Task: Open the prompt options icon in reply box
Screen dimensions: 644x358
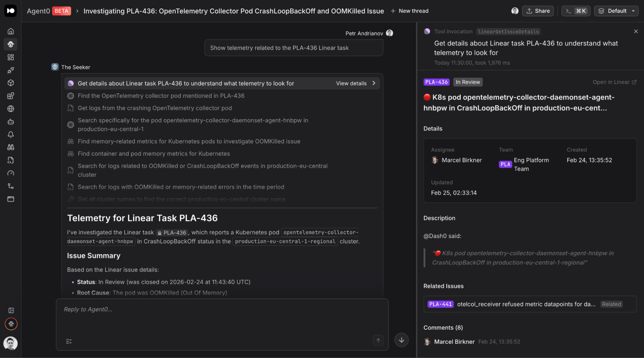Action: click(69, 341)
